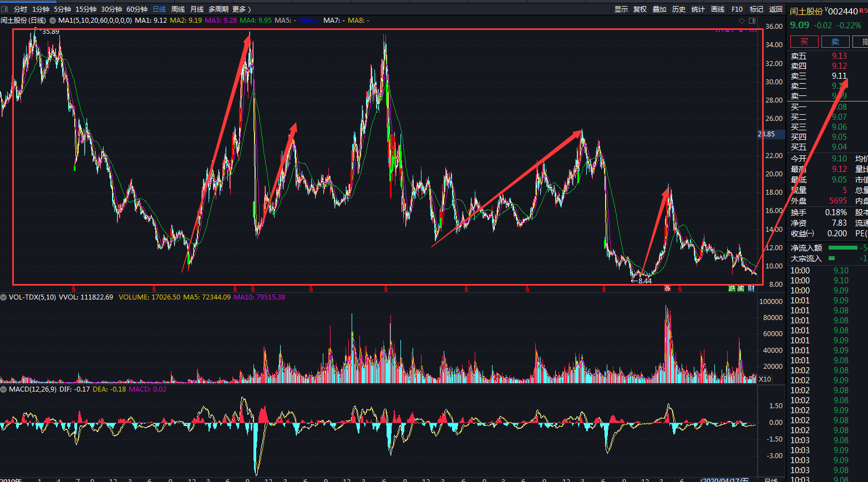
Task: Click the 涨 event marker icon
Action: coord(668,288)
